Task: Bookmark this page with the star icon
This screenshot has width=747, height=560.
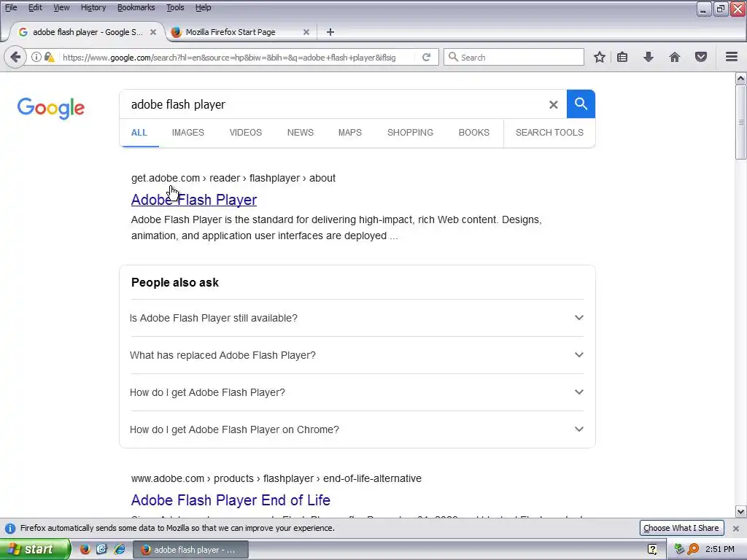Action: [600, 57]
